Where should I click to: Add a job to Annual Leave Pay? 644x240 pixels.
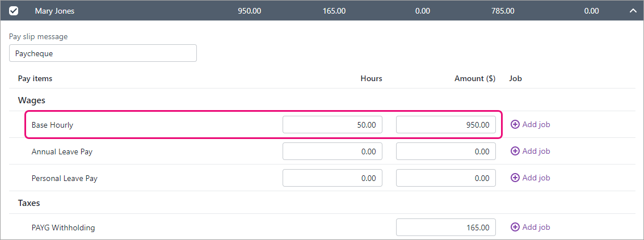[531, 151]
